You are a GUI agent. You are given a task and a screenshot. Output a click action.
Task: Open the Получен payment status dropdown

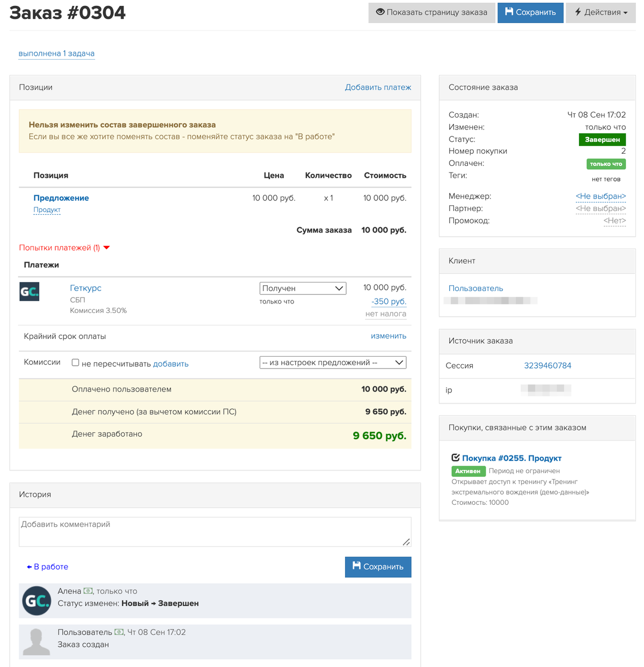(x=303, y=288)
